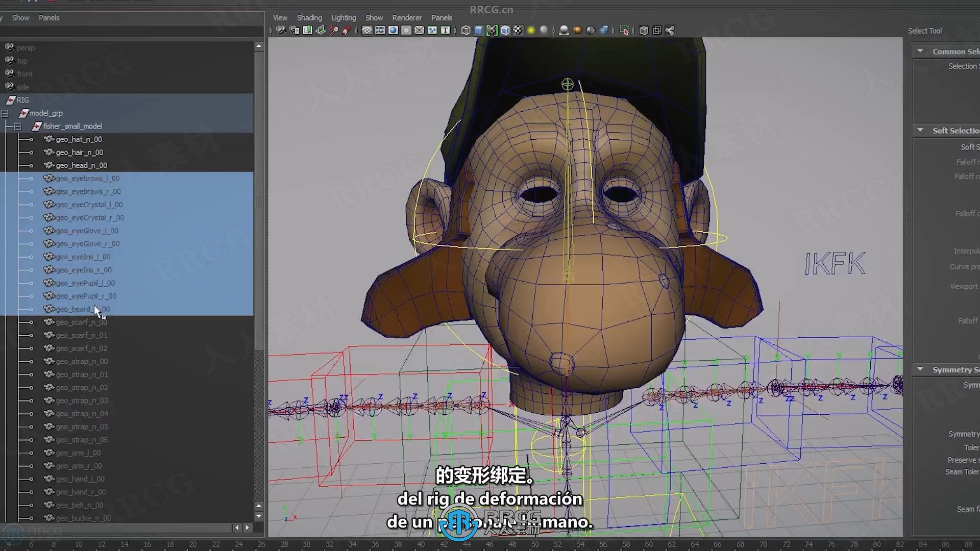Toggle X-Ray Active Components icon

click(x=657, y=31)
